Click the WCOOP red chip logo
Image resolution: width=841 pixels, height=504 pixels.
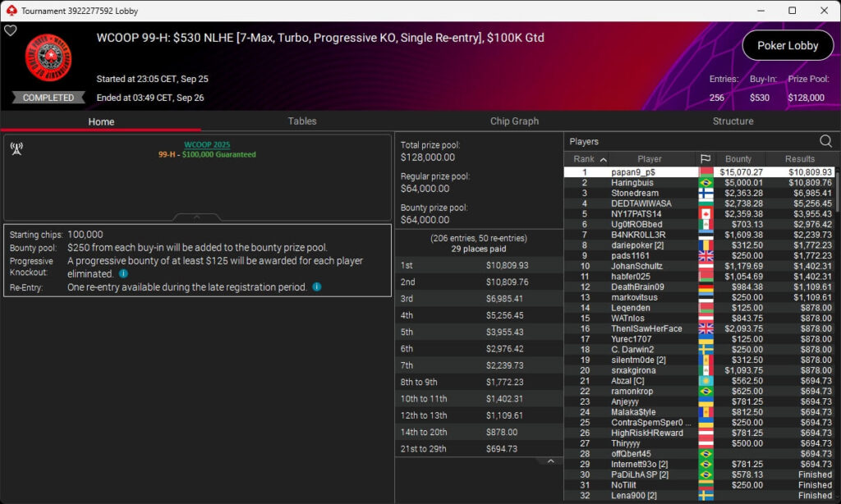coord(48,58)
